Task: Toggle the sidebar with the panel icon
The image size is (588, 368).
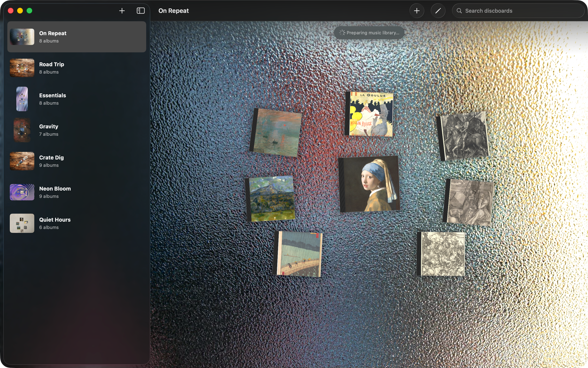Action: click(141, 11)
